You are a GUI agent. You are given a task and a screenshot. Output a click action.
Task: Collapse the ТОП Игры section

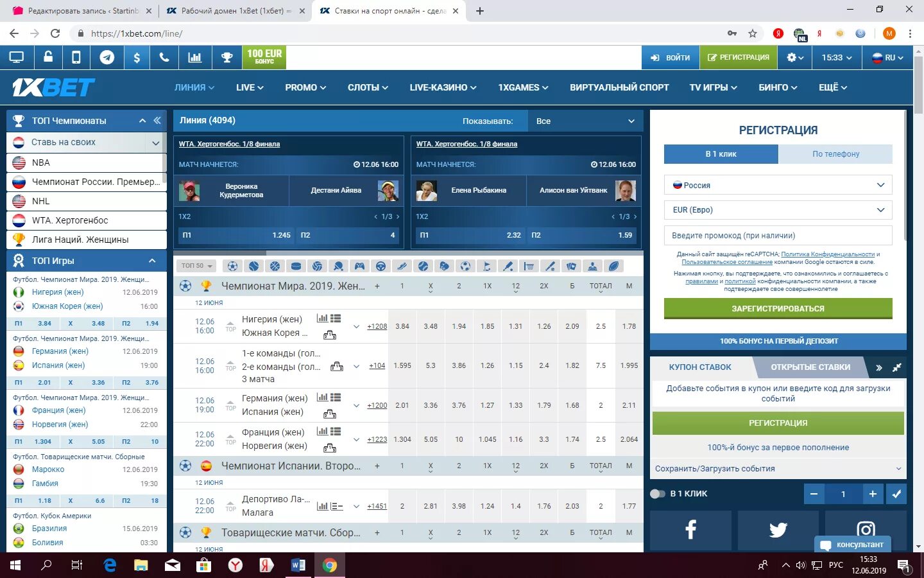tap(152, 261)
